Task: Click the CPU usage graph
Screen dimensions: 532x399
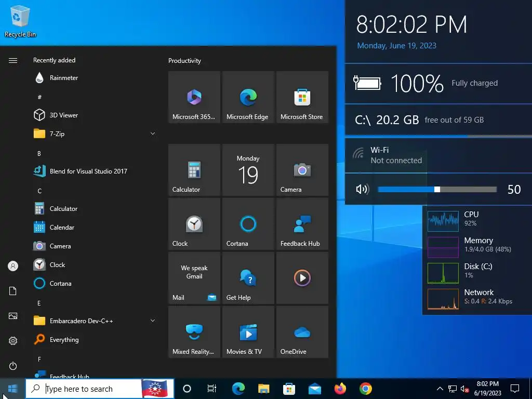Action: [443, 221]
